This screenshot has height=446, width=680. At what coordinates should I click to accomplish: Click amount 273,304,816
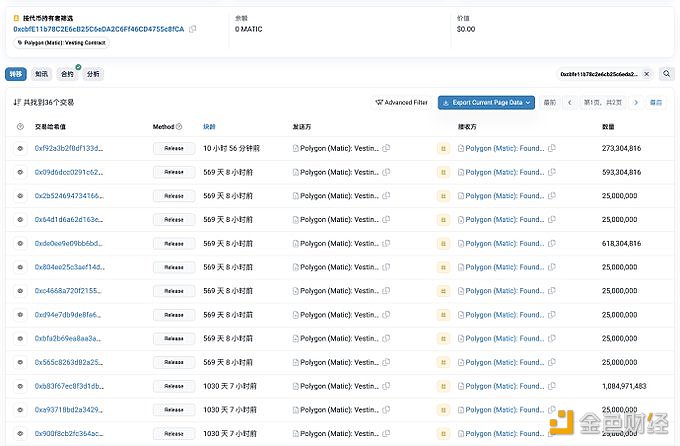coord(621,148)
